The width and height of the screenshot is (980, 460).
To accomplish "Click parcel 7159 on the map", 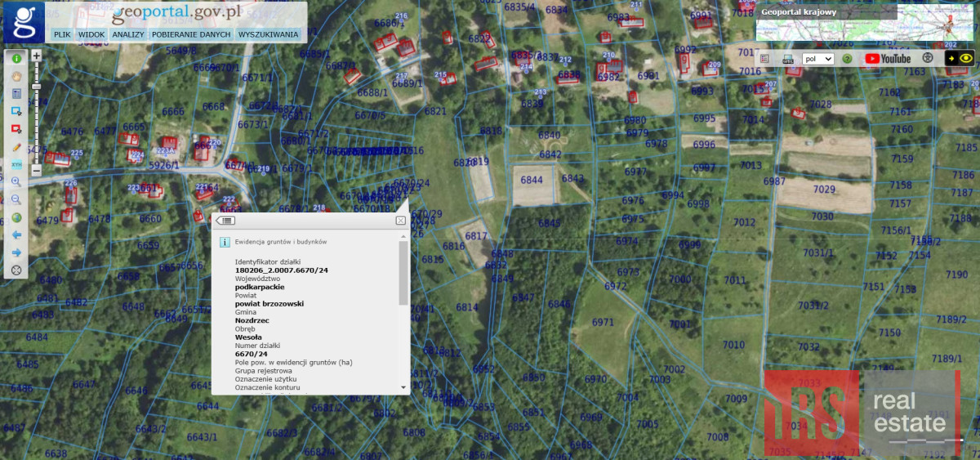I will (x=902, y=159).
